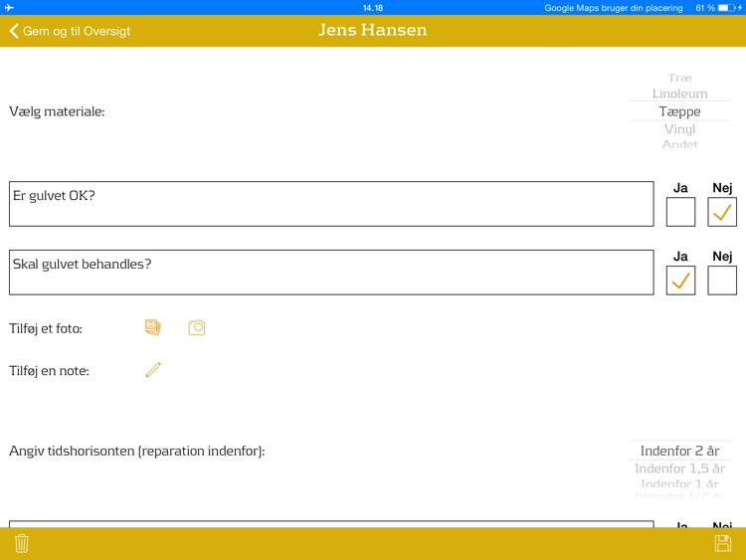Tap the 61 % battery percentage
This screenshot has height=560, width=746.
(x=705, y=8)
